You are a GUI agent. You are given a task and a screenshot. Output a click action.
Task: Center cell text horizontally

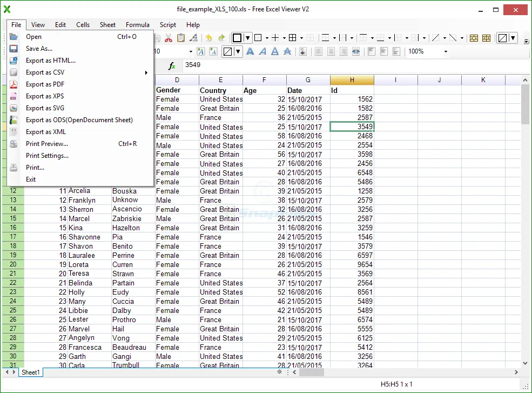pyautogui.click(x=331, y=51)
